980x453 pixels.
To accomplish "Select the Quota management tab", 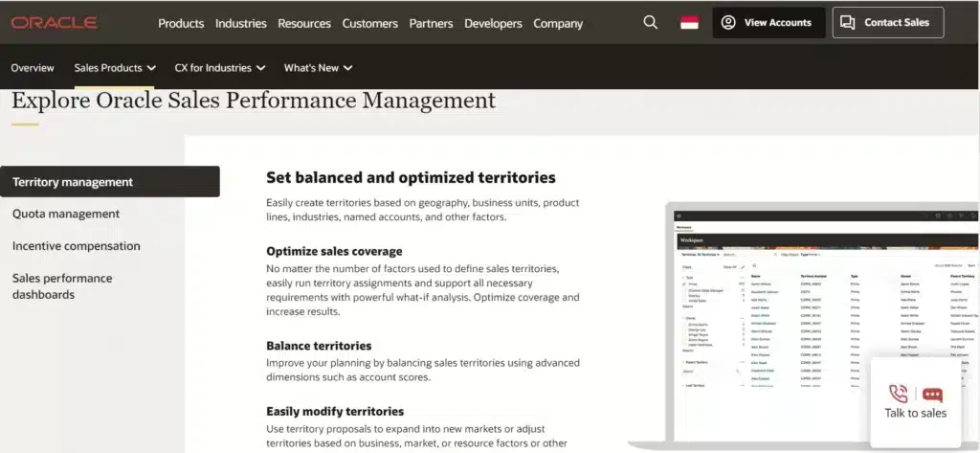I will pyautogui.click(x=66, y=214).
